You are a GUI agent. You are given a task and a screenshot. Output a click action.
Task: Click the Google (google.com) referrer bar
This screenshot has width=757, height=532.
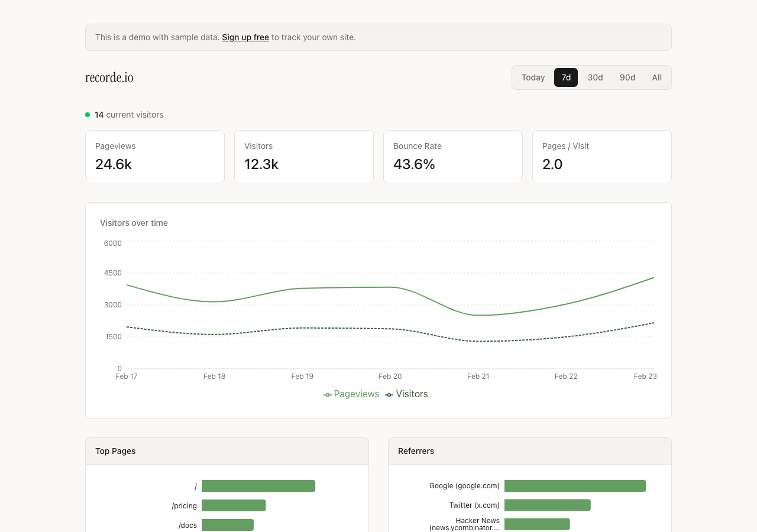575,486
